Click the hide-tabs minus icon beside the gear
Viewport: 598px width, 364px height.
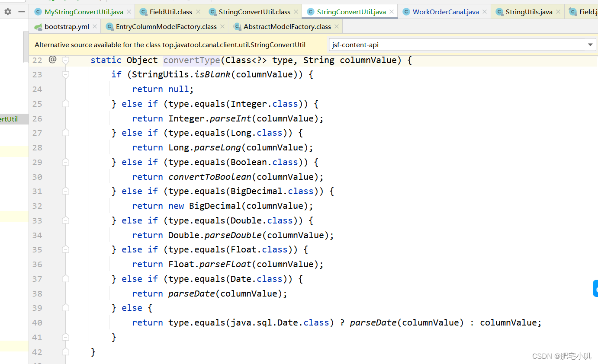[21, 12]
